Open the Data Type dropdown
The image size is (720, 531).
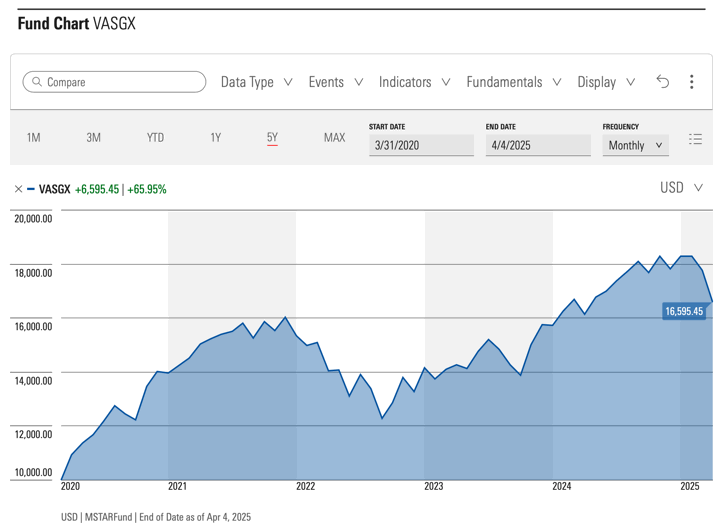(x=256, y=82)
